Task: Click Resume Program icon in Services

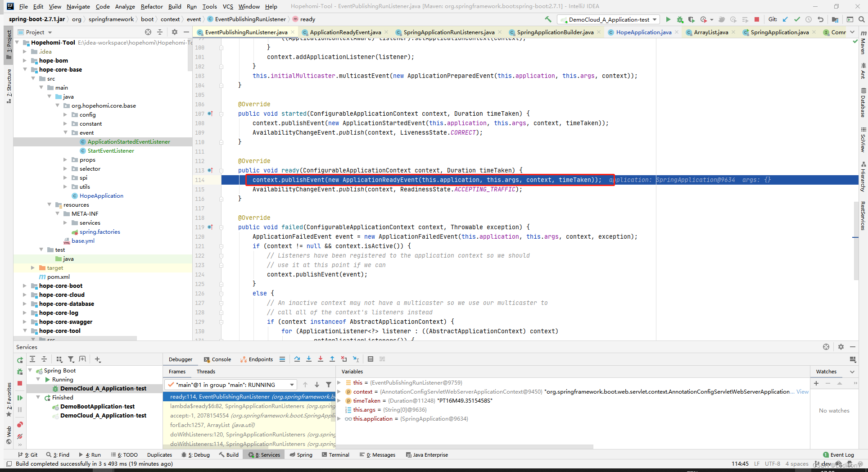Action: (20, 398)
